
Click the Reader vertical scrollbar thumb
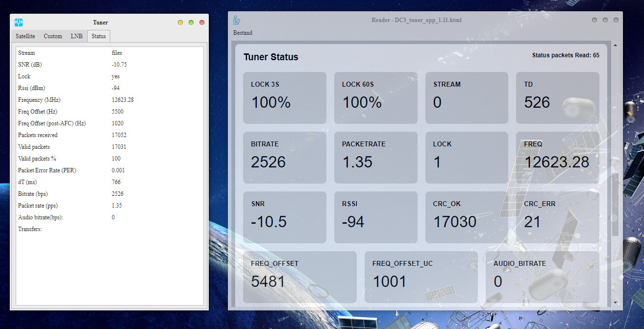(x=615, y=205)
